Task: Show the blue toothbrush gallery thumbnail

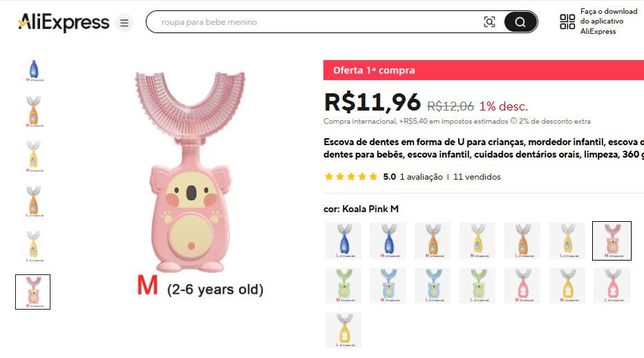Action: (x=33, y=72)
